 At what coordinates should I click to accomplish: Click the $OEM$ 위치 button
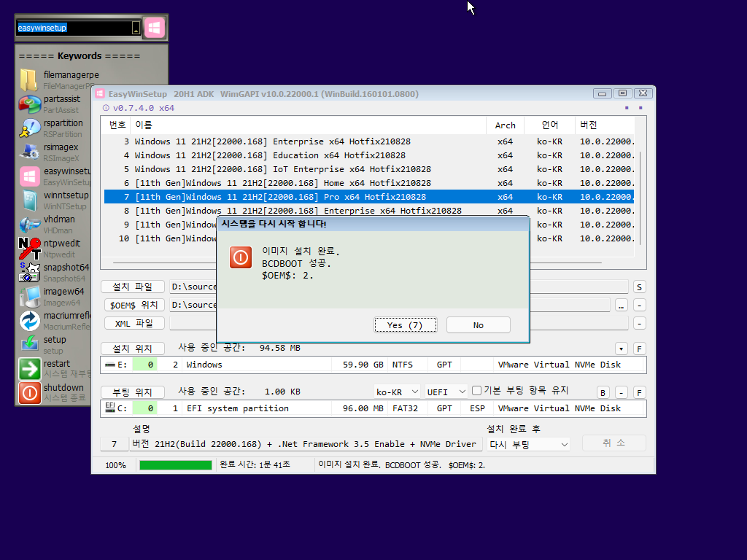134,306
